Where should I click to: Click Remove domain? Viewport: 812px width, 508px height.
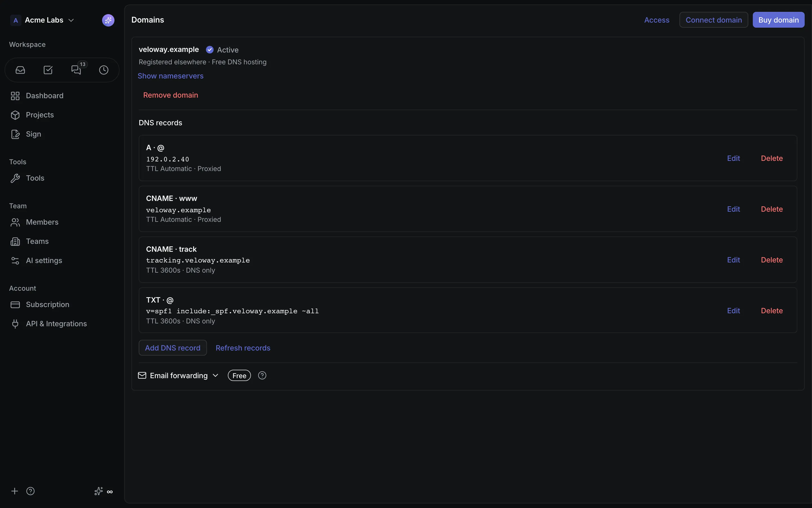pos(171,95)
